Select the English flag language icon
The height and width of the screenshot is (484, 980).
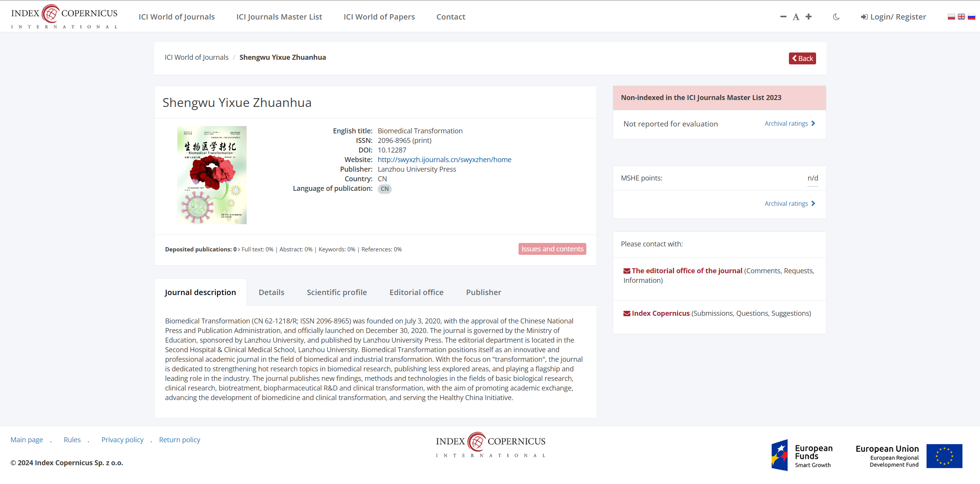click(x=961, y=17)
